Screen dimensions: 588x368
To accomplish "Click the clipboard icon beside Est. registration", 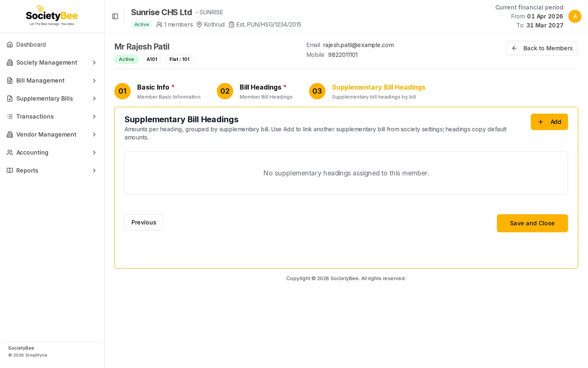I will pos(232,25).
